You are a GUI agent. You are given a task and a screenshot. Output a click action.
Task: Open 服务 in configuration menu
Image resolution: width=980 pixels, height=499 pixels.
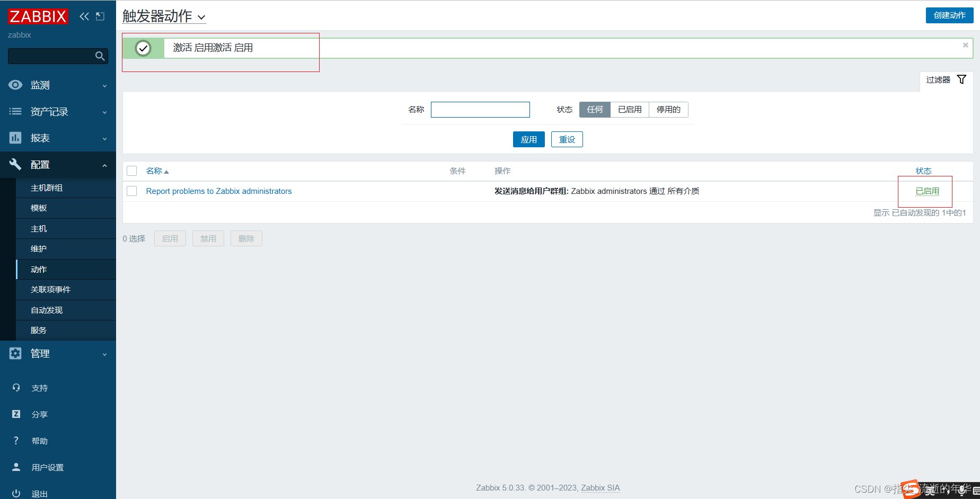66,331
